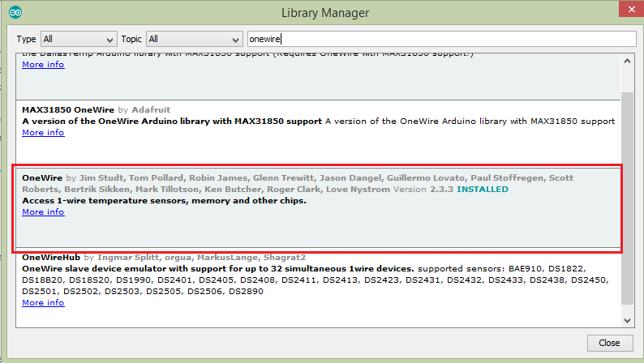This screenshot has height=363, width=644.
Task: Select the OneWireHub library title
Action: click(51, 258)
